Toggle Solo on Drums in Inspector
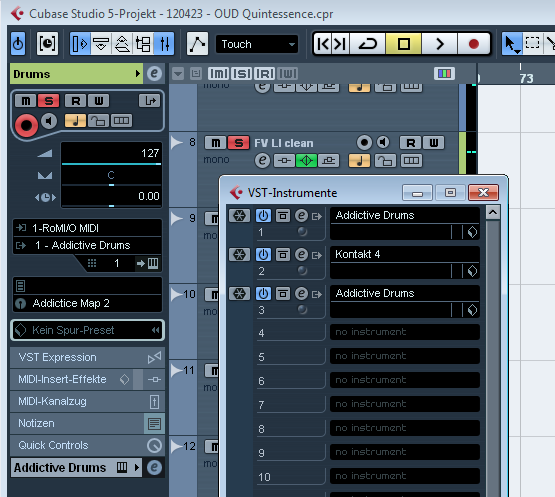This screenshot has height=497, width=555. (48, 101)
